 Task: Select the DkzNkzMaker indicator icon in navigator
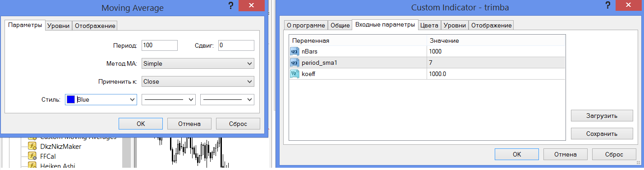click(32, 146)
